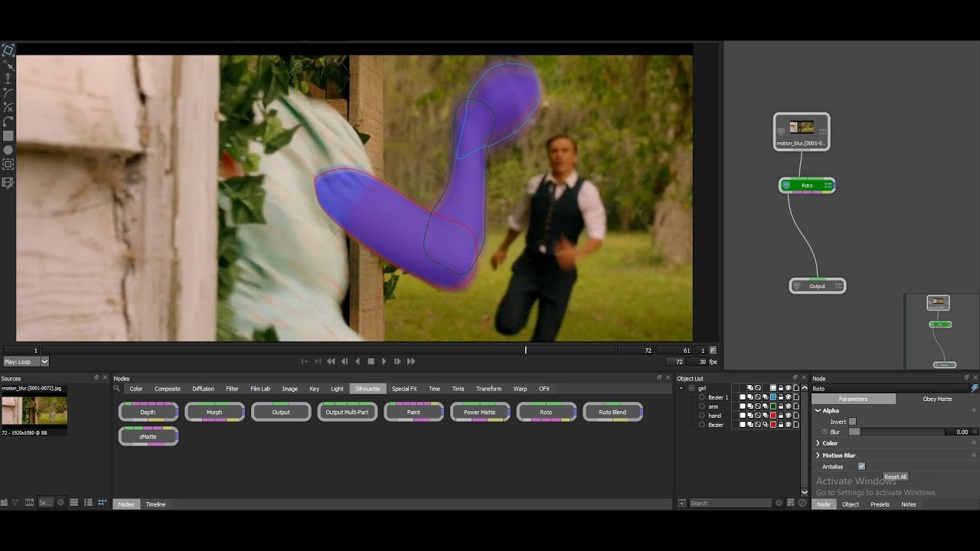This screenshot has width=980, height=551.
Task: Click color swatch of Bezier 1 shape
Action: click(773, 397)
